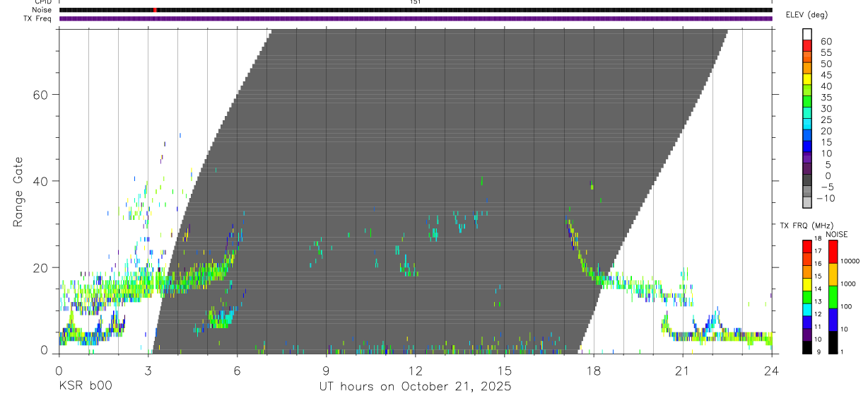Screen dimensions: 868x401
Task: Click the black bottom segment of TX FRQ scale
Action: tap(807, 347)
